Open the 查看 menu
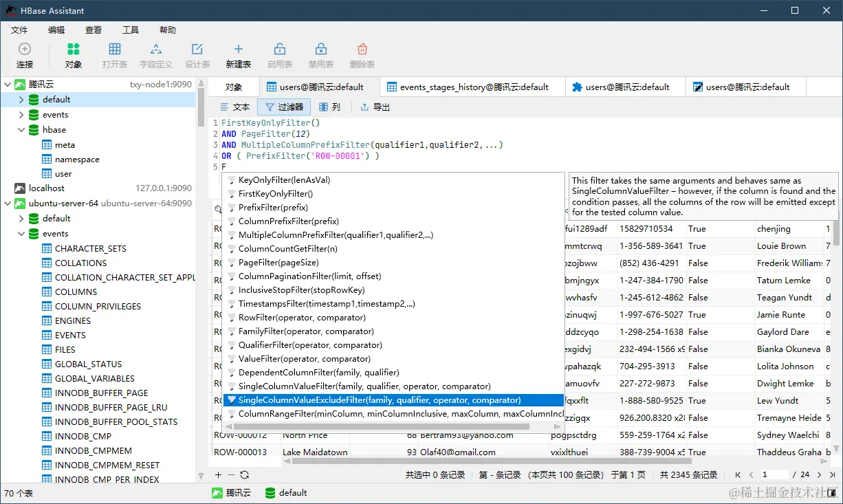This screenshot has height=504, width=843. pyautogui.click(x=94, y=30)
